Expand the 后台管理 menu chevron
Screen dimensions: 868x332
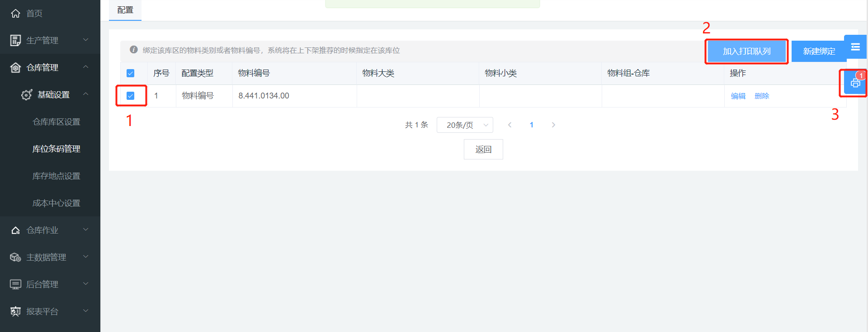tap(85, 284)
